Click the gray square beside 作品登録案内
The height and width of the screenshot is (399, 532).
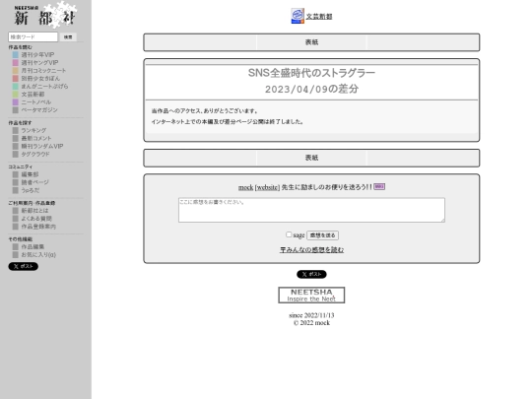(x=15, y=227)
